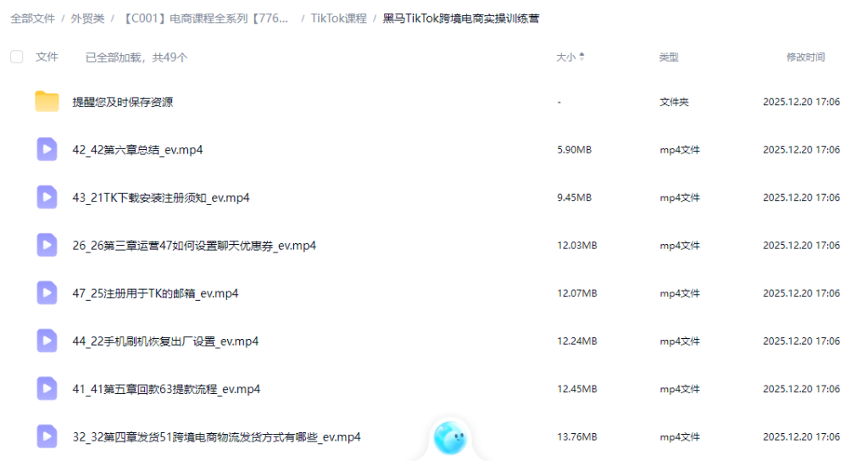This screenshot has width=868, height=461.
Task: Click the video icon for 32_32第四章发货51 file
Action: pos(47,436)
